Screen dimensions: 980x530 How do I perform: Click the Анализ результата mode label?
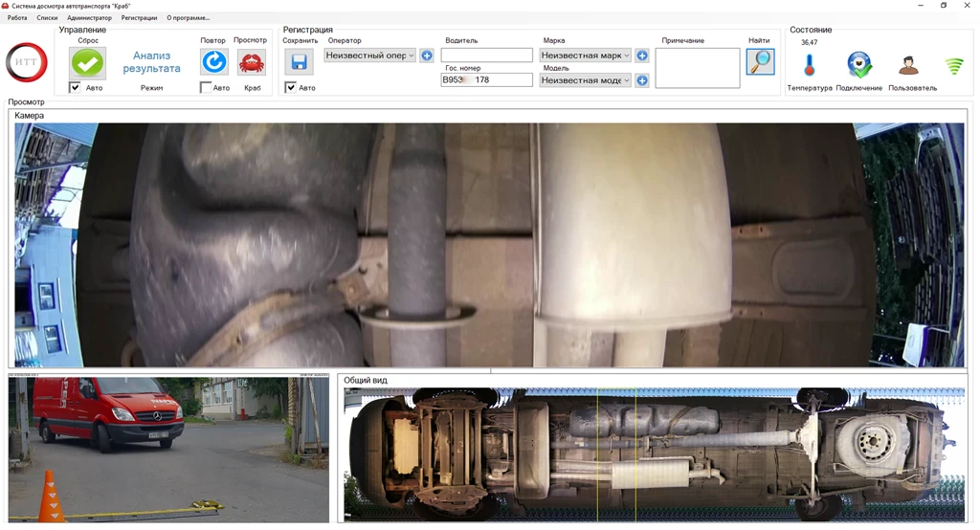coord(151,62)
